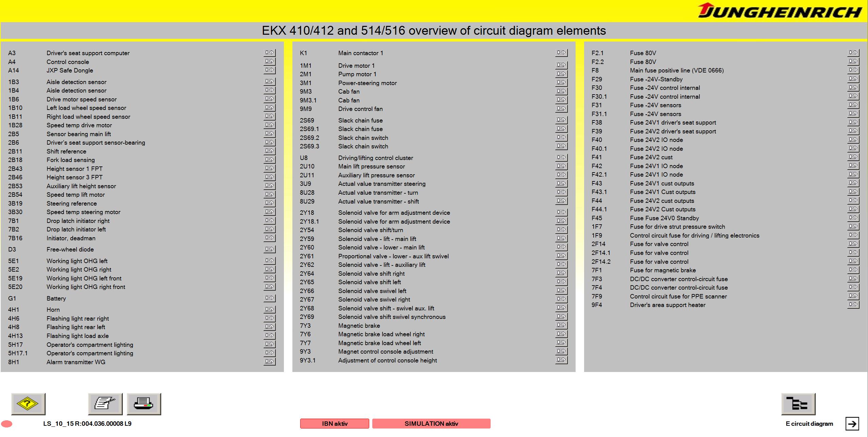The width and height of the screenshot is (868, 437).
Task: Open details icon for F2.1 Fuse 80V
Action: point(853,53)
